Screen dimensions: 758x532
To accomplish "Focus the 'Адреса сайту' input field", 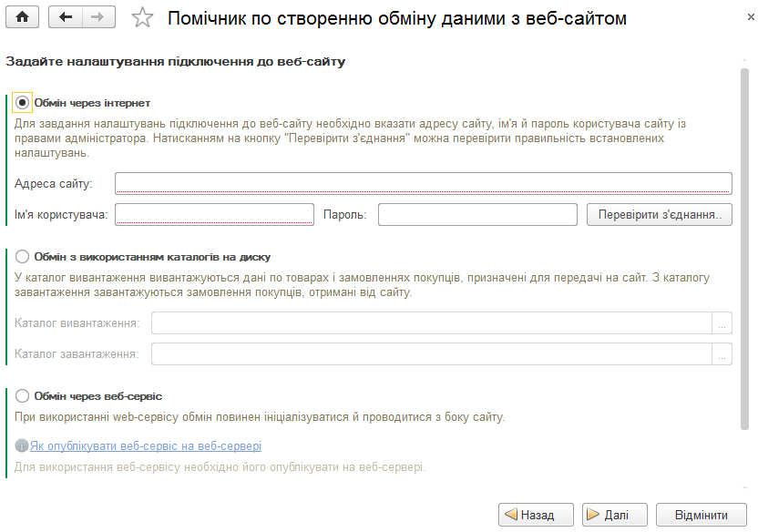I will point(424,184).
